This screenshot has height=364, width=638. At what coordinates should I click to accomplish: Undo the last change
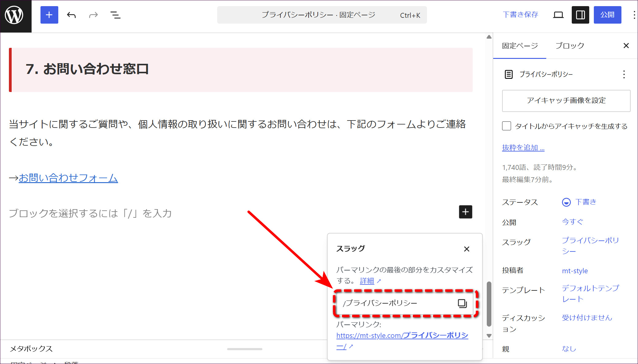coord(71,15)
